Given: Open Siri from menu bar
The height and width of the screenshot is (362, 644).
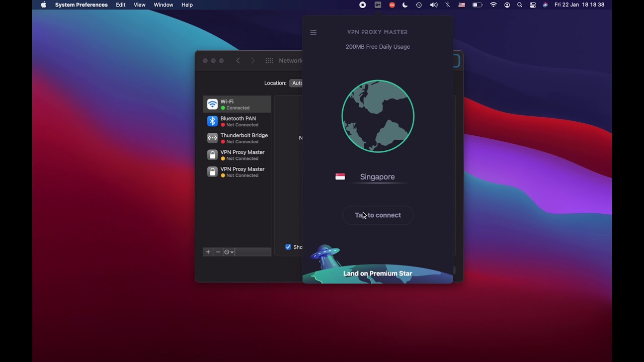Looking at the screenshot, I should pyautogui.click(x=545, y=5).
